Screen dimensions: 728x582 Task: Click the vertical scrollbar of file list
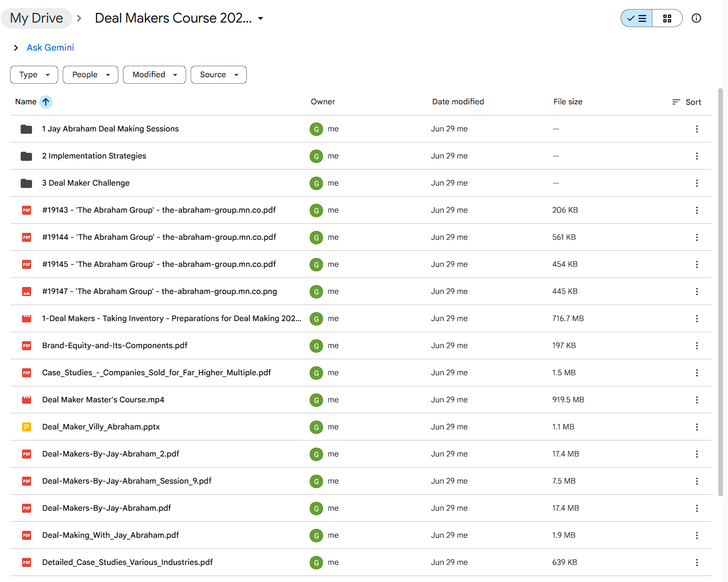[720, 292]
